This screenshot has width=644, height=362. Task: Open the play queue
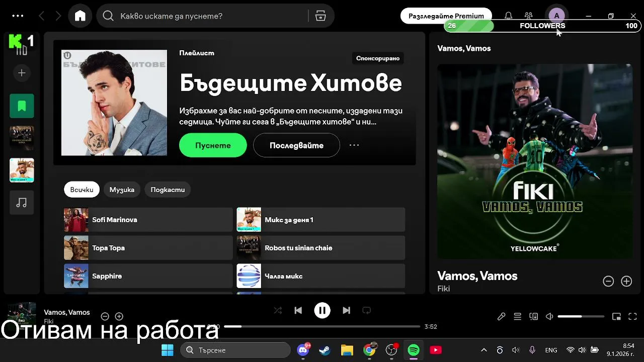point(517,316)
